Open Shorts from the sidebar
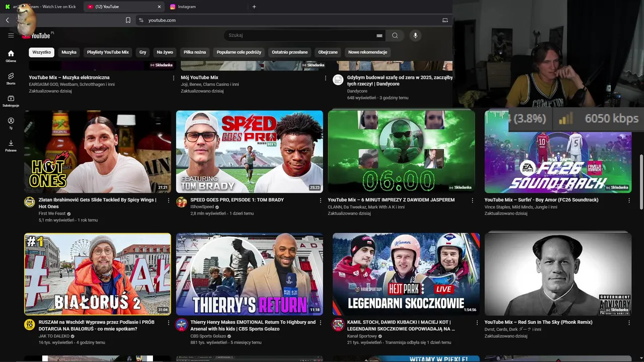 click(x=11, y=78)
